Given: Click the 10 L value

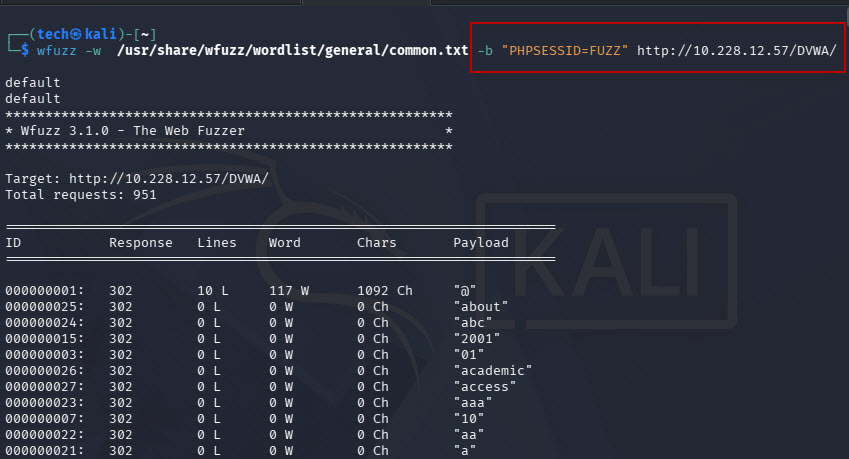Looking at the screenshot, I should [x=212, y=291].
